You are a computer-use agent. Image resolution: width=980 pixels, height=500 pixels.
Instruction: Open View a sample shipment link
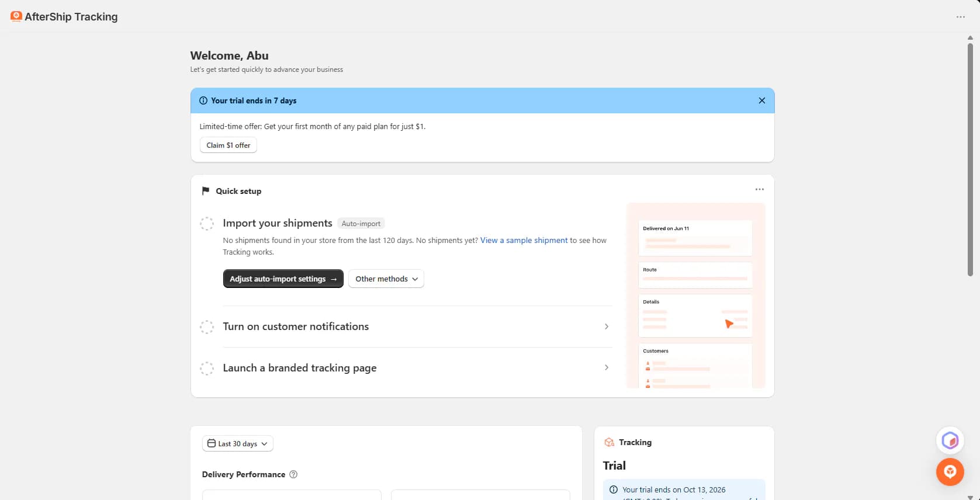tap(524, 240)
